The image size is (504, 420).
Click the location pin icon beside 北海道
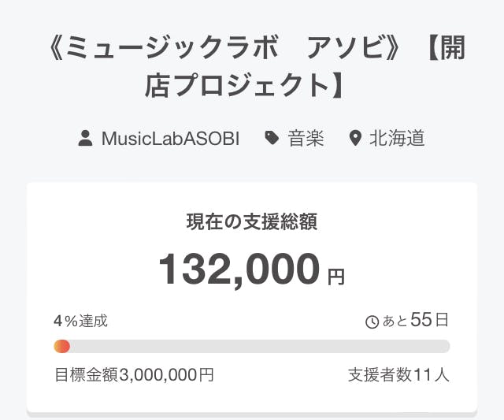tap(355, 139)
